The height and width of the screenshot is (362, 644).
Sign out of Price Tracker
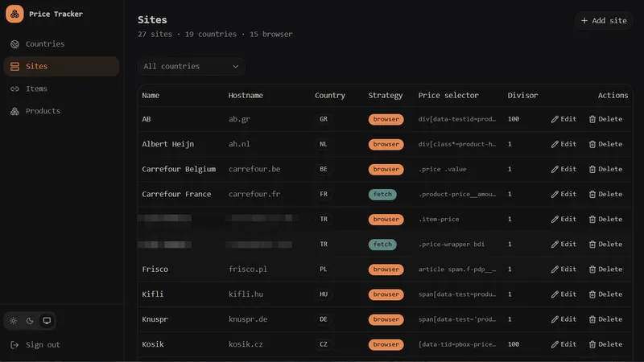point(35,345)
